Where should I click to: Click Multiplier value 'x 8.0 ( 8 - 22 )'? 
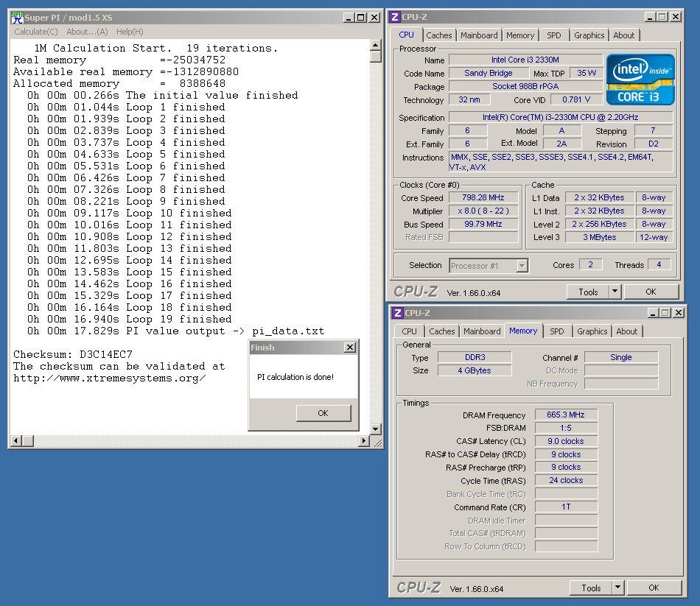pyautogui.click(x=483, y=211)
